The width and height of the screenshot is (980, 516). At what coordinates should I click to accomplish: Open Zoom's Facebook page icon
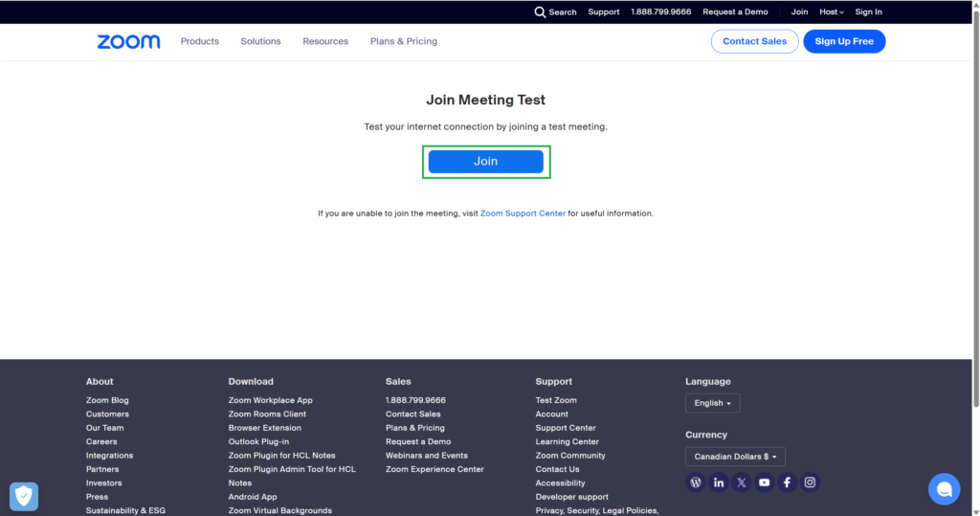(x=787, y=482)
